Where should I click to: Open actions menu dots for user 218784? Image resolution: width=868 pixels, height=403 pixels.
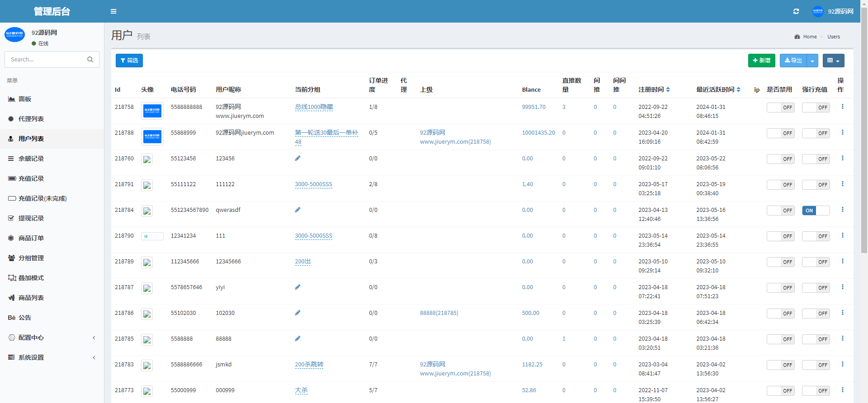tap(842, 210)
